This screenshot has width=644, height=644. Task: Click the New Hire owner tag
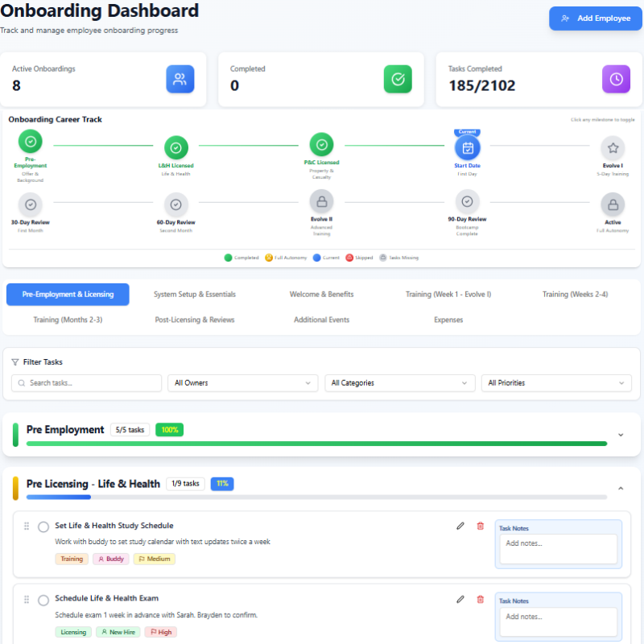(118, 632)
